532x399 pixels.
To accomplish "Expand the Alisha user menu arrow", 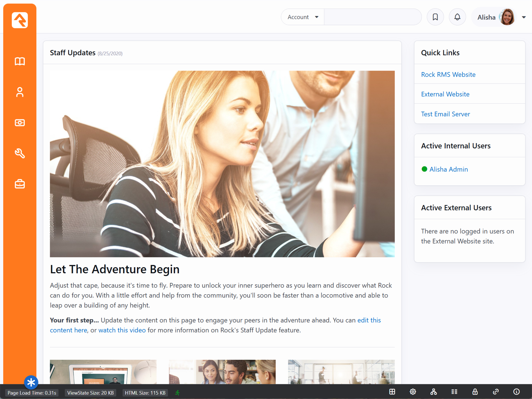I will coord(523,17).
